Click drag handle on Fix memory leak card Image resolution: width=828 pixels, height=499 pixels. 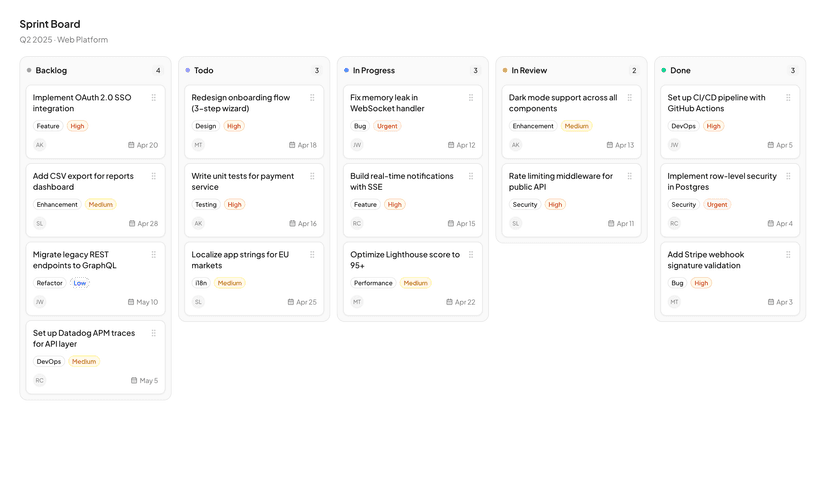coord(471,98)
